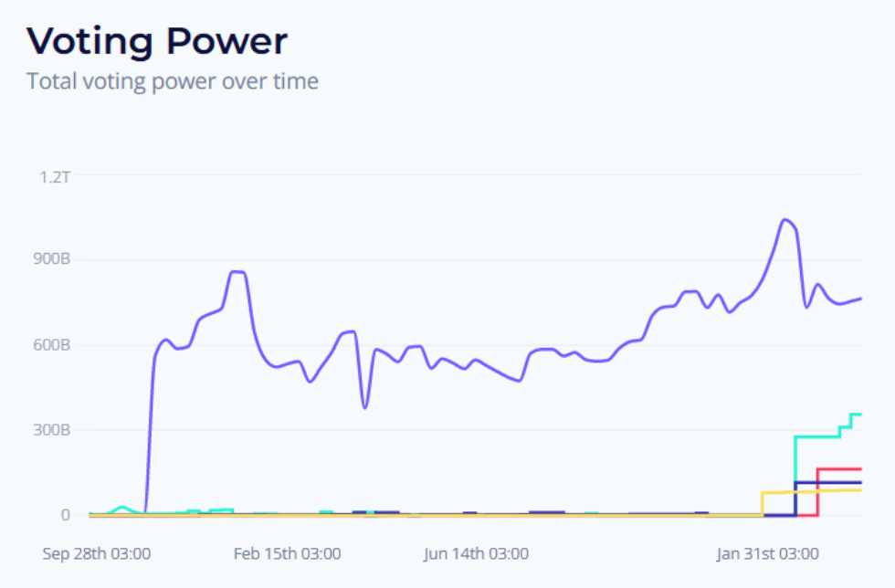Screen dimensions: 895x588
Task: Click the 0 y-axis label
Action: [x=65, y=515]
